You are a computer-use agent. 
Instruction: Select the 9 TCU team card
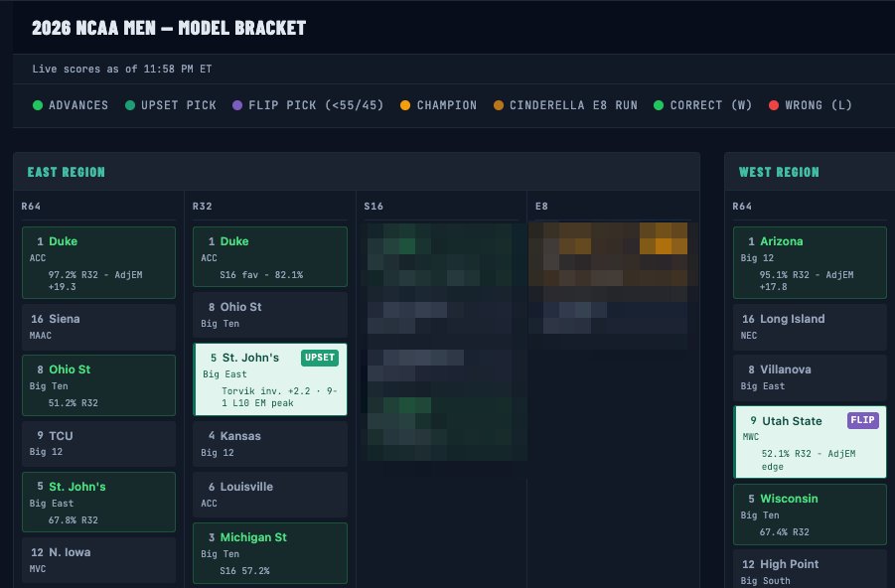98,444
